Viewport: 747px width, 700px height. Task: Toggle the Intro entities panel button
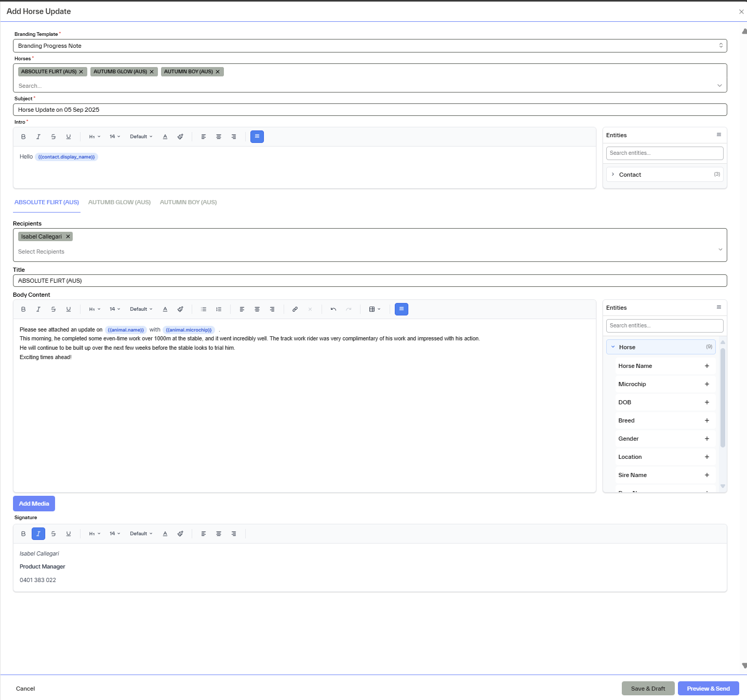coord(257,137)
